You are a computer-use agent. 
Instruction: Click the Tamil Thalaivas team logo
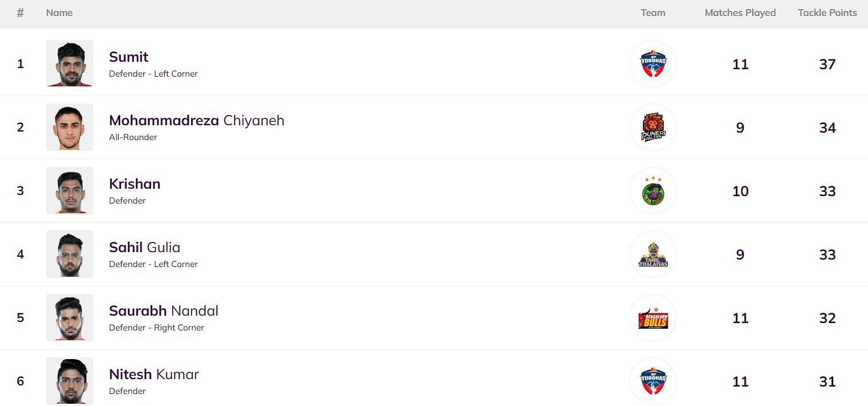pos(652,254)
